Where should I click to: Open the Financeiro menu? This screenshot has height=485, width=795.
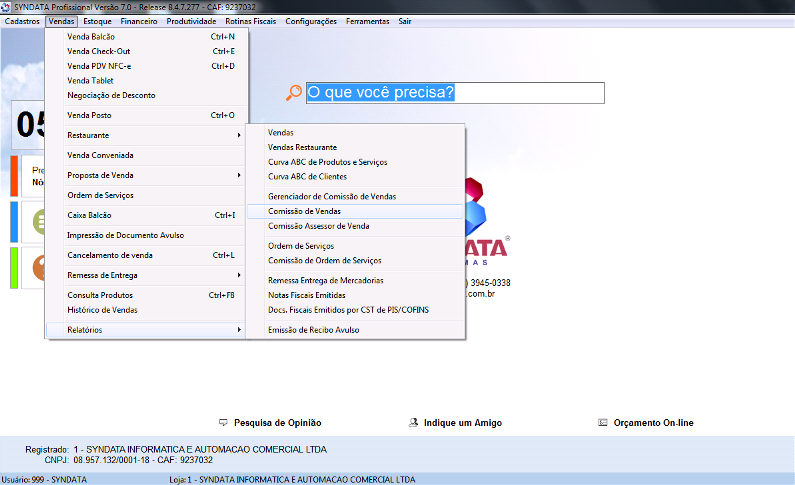[x=139, y=21]
